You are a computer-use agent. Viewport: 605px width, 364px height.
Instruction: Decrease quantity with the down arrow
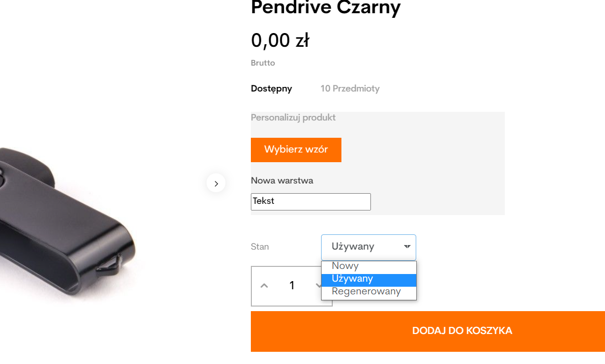point(318,286)
